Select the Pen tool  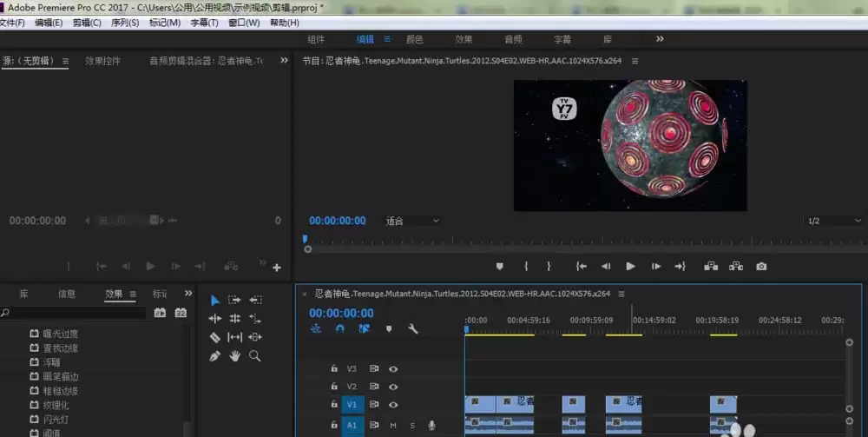[x=214, y=356]
